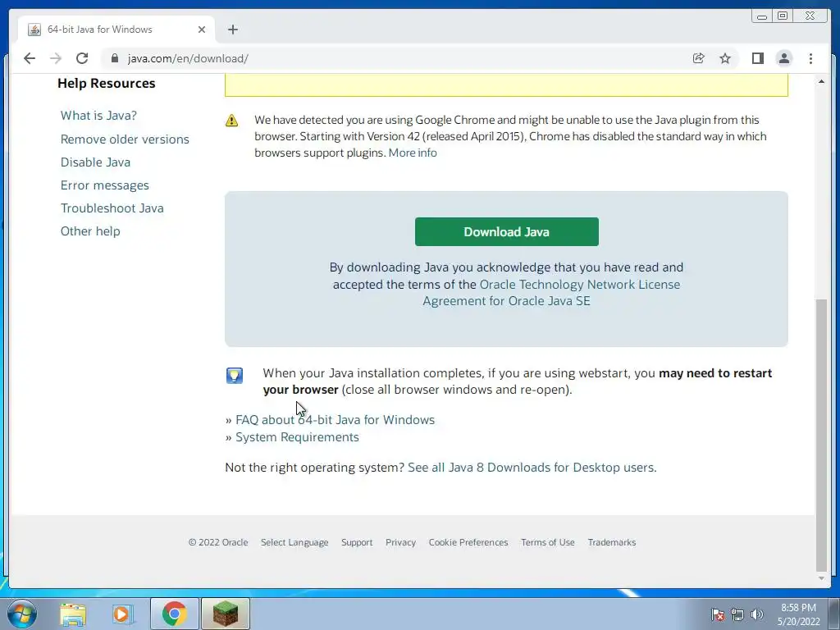The image size is (840, 630).
Task: Open the Privacy footer link
Action: pos(400,542)
